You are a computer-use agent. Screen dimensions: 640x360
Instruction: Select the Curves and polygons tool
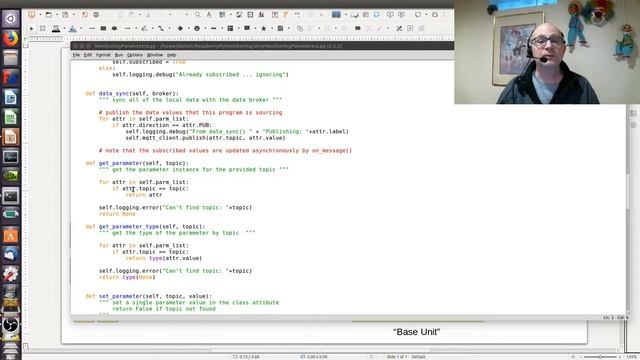[x=144, y=29]
